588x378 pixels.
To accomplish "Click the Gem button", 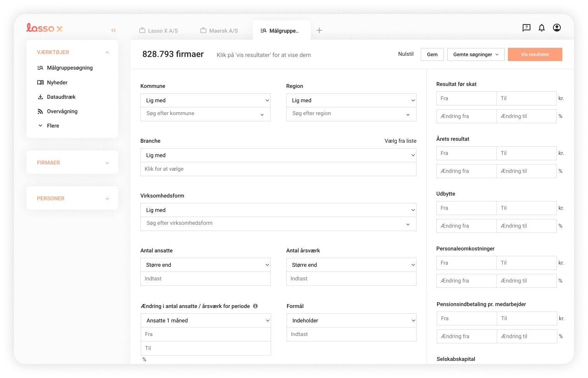I will click(x=432, y=54).
